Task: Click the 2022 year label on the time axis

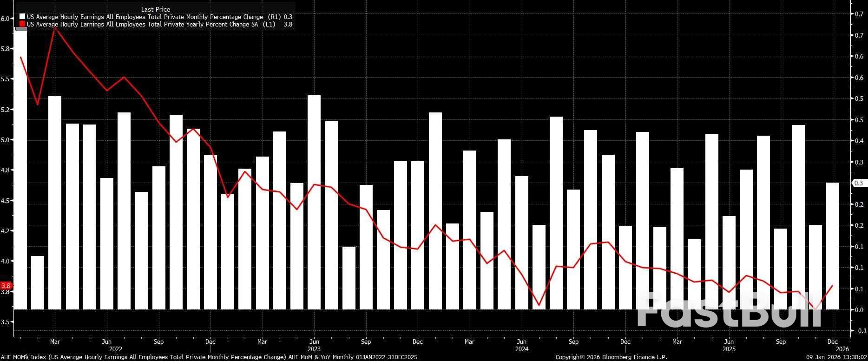Action: (115, 348)
